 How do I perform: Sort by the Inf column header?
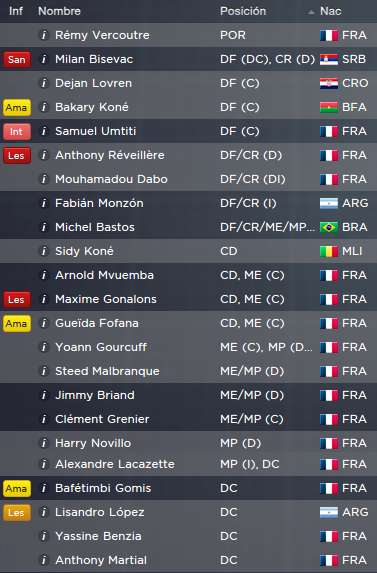point(16,11)
